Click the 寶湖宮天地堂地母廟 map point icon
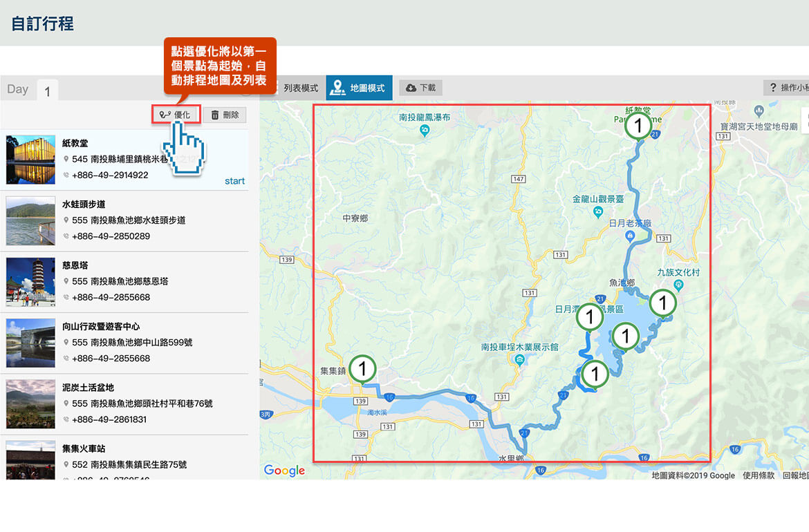 point(759,111)
